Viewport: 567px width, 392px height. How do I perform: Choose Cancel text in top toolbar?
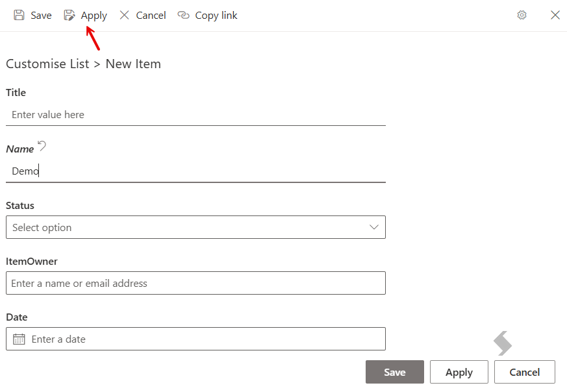coord(151,16)
